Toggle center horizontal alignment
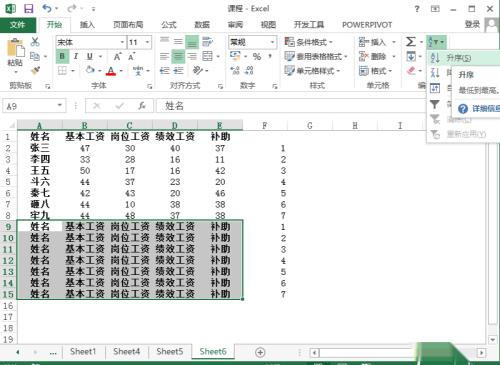Screen dimensions: 500x365 178,56
